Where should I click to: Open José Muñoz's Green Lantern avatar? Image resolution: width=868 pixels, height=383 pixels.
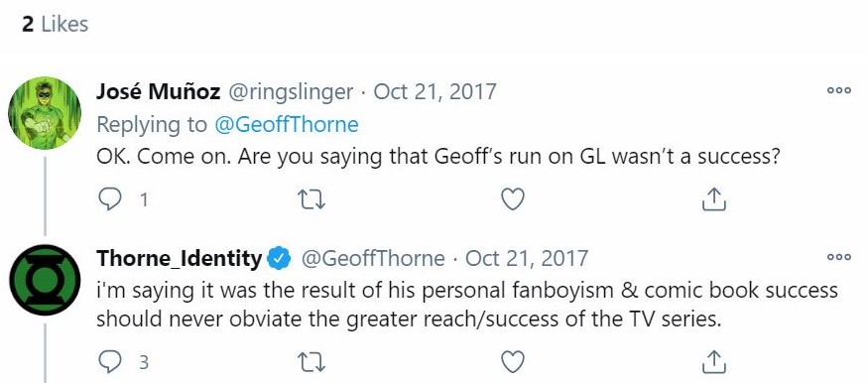pos(45,113)
